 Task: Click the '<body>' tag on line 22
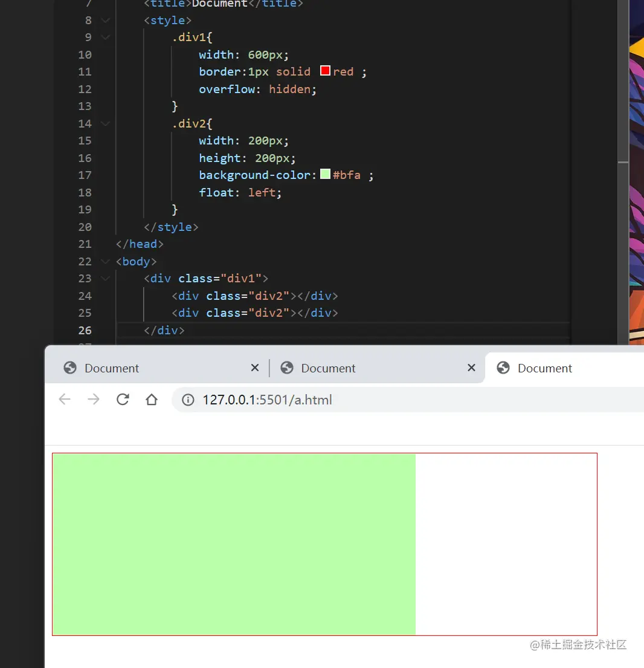pyautogui.click(x=136, y=262)
